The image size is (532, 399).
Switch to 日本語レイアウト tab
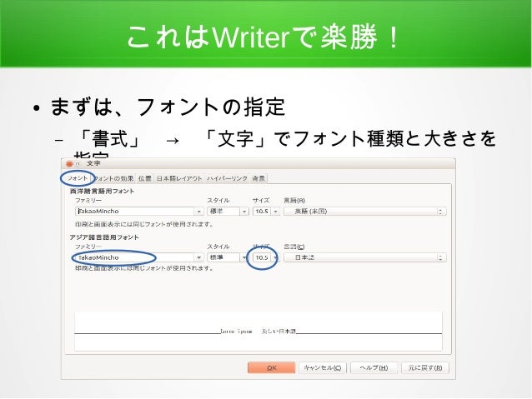coord(179,178)
